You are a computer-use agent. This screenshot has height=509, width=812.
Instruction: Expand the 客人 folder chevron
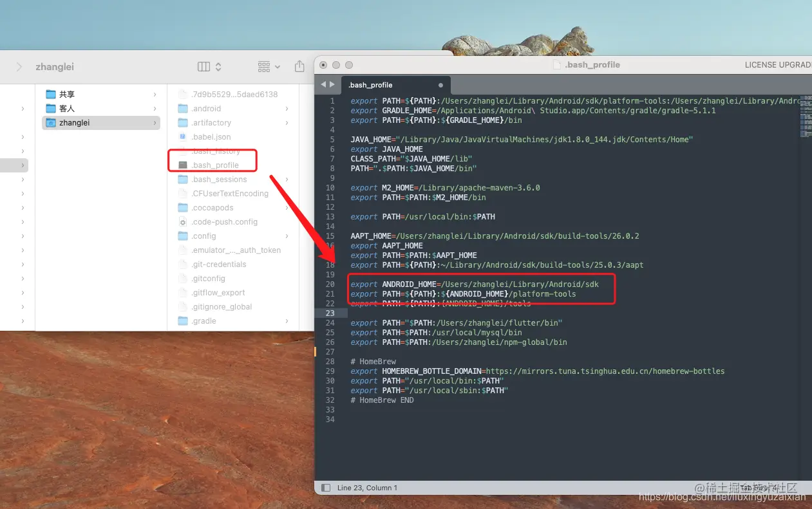pos(155,109)
